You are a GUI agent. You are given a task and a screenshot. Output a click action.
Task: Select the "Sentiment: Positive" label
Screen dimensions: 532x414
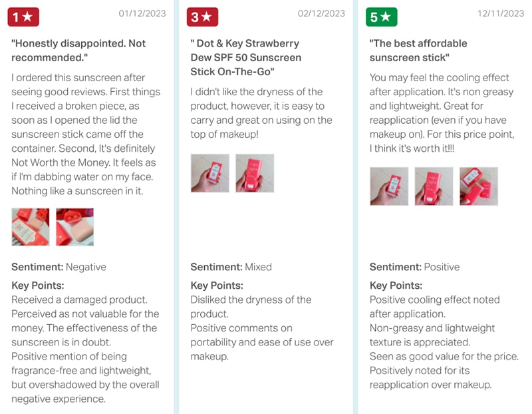click(414, 267)
